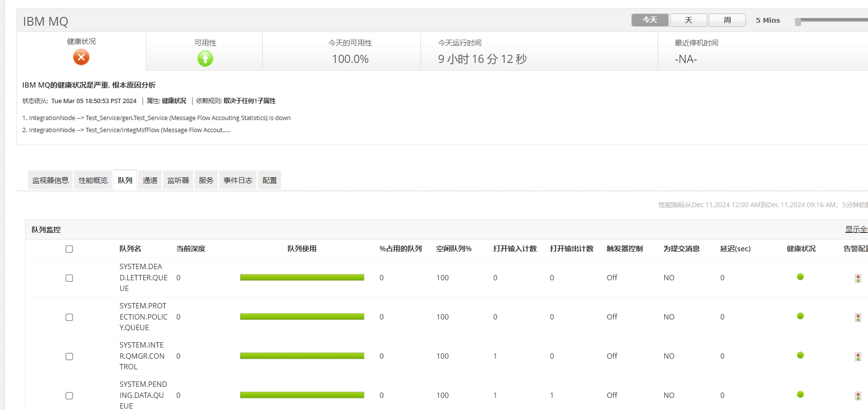The width and height of the screenshot is (868, 410).
Task: Tick the SYSTEM.PENDING.DATA.QUEUE row checkbox
Action: coord(69,395)
